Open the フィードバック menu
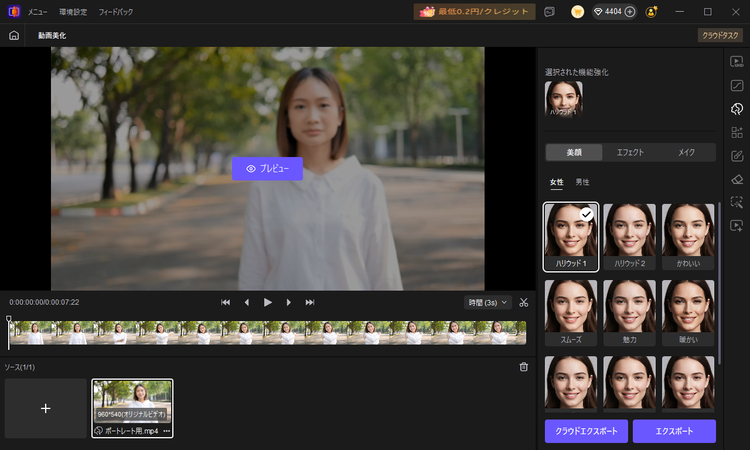 click(x=116, y=12)
